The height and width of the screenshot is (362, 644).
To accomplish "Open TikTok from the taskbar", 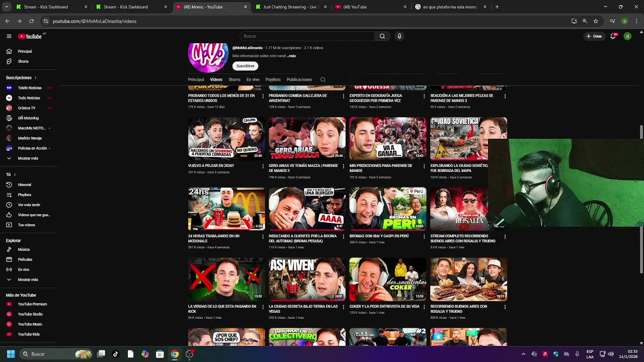I will [x=115, y=354].
